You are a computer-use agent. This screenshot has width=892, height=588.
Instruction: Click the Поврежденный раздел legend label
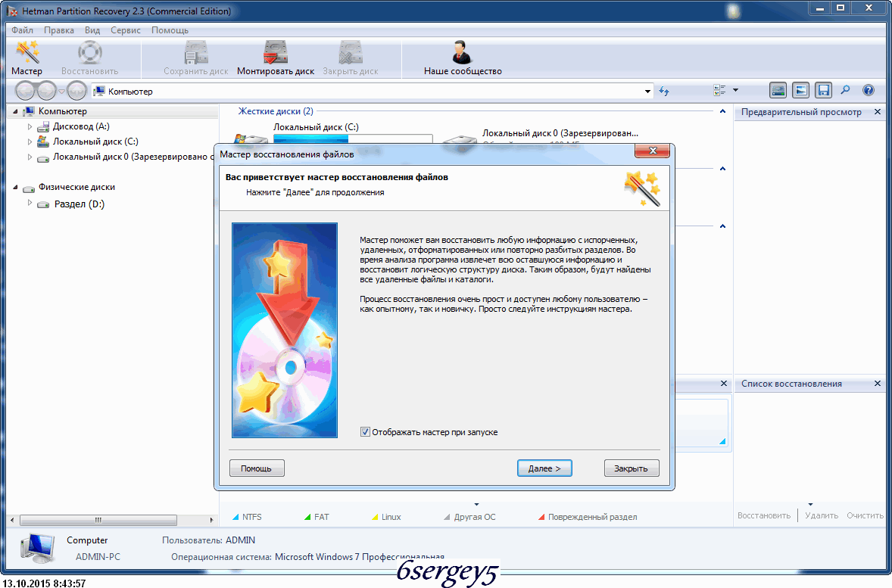click(593, 517)
